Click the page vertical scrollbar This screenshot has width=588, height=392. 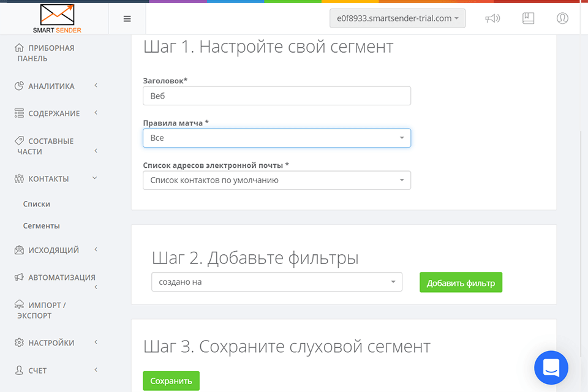[x=581, y=244]
